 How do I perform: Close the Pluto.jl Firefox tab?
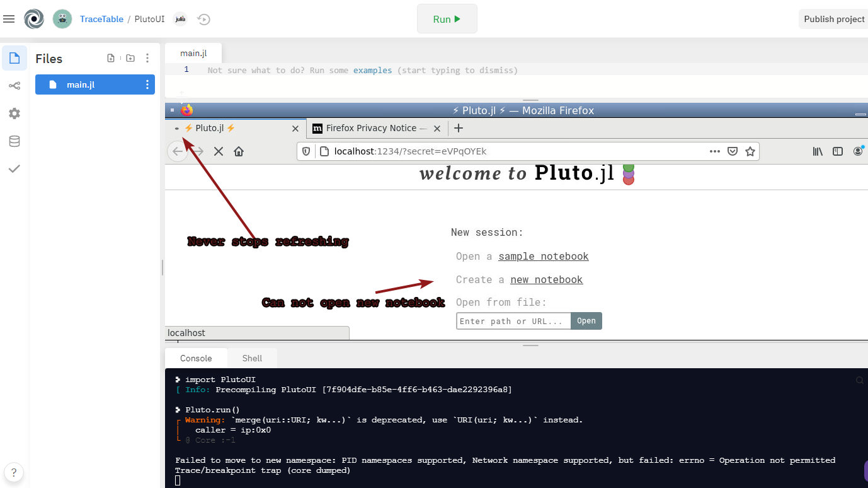tap(295, 128)
